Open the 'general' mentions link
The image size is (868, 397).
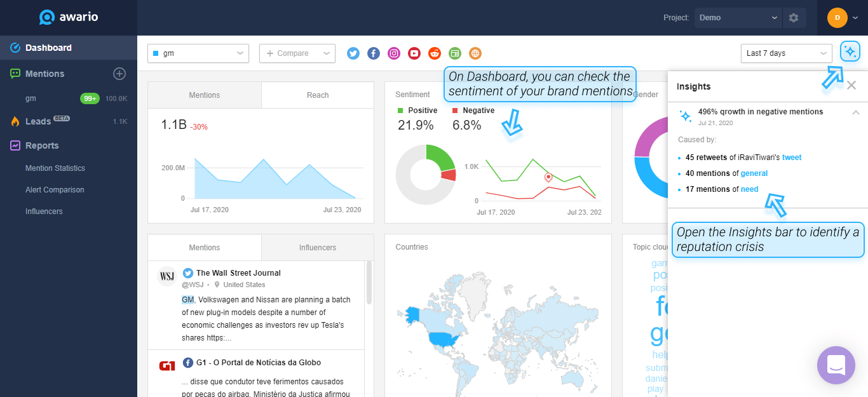754,173
